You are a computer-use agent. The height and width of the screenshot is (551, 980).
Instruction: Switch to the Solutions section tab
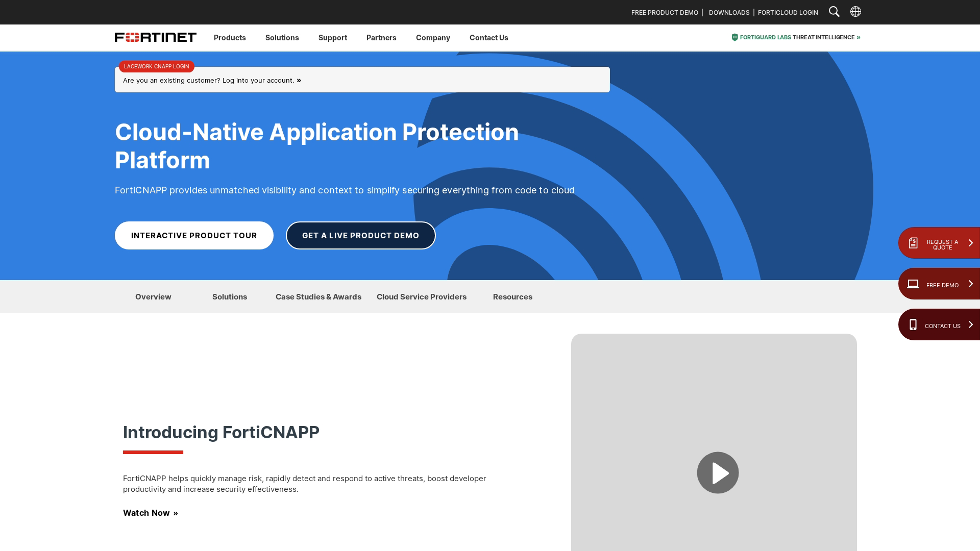(x=230, y=297)
